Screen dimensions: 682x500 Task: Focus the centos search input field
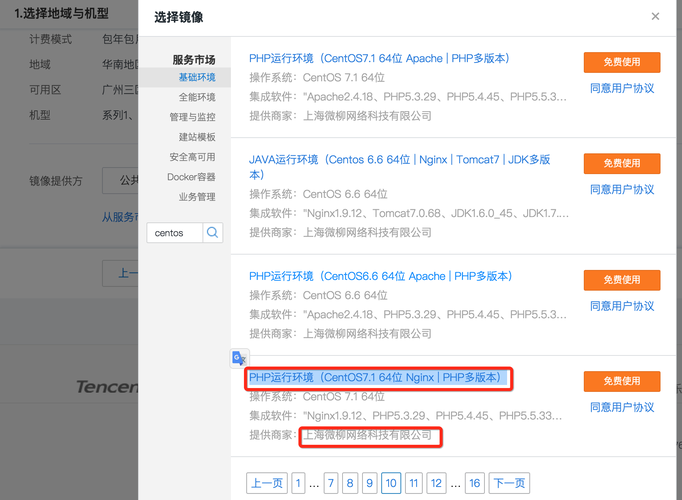175,233
